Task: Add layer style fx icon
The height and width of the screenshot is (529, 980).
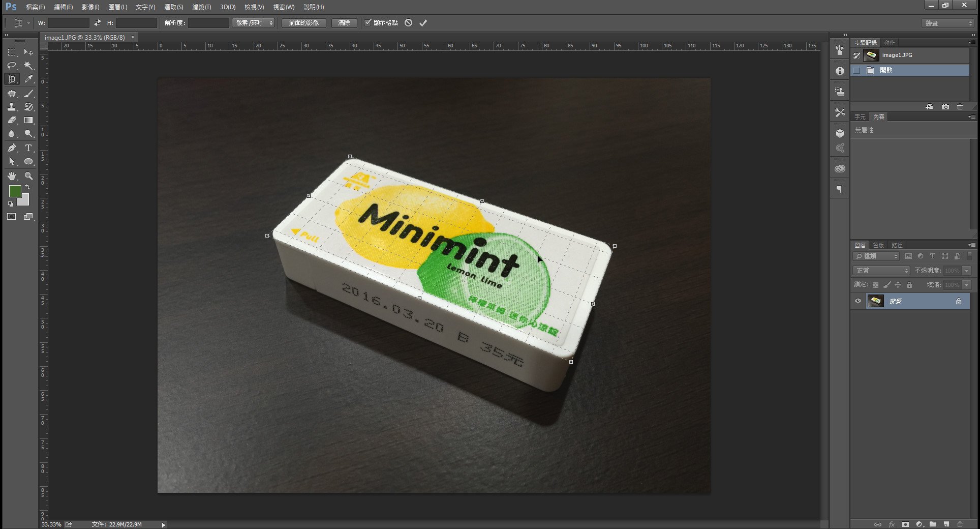Action: pos(892,524)
